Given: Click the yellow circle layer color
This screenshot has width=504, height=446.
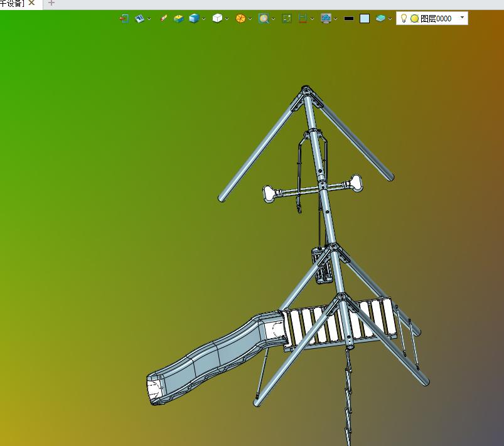Looking at the screenshot, I should (415, 19).
